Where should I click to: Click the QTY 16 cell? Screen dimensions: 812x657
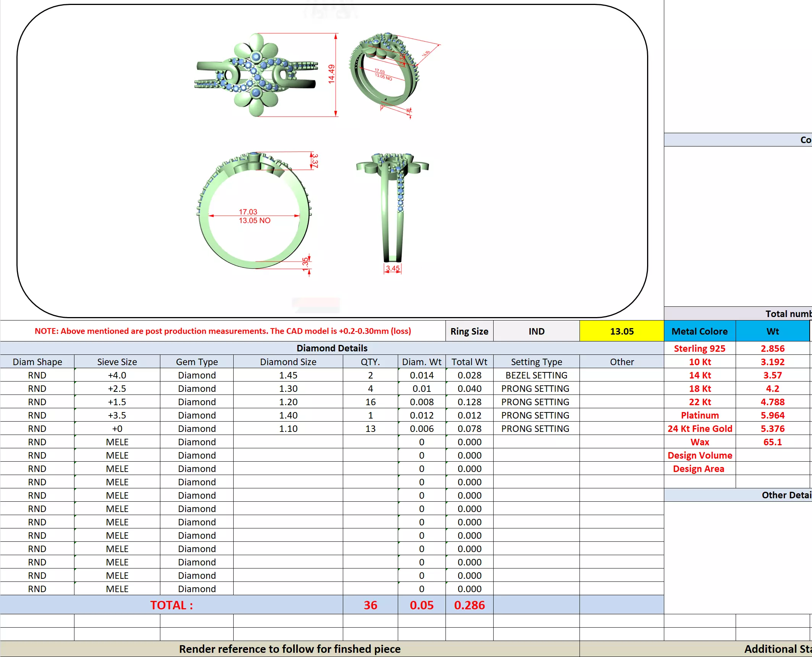(x=370, y=402)
